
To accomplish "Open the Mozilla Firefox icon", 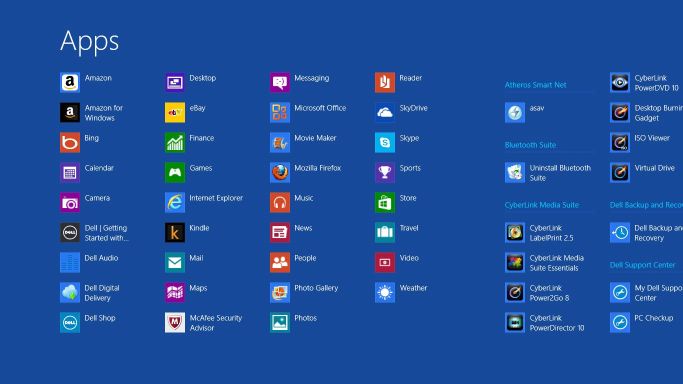I will pos(280,172).
